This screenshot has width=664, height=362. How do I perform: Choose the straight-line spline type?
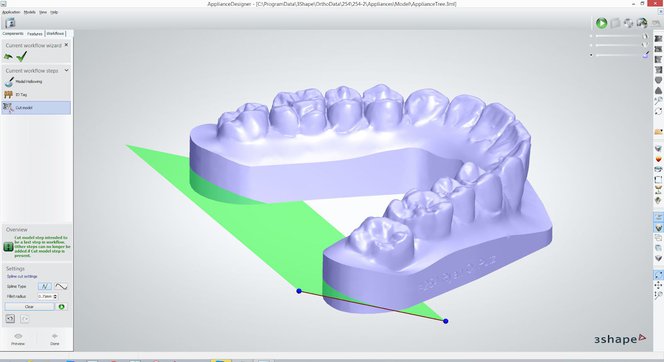point(45,286)
